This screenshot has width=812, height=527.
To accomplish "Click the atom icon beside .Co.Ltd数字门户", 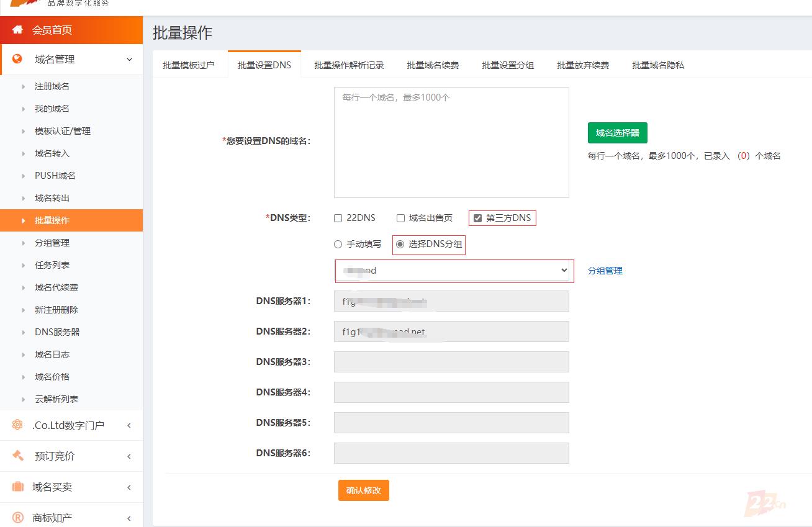I will (x=17, y=425).
